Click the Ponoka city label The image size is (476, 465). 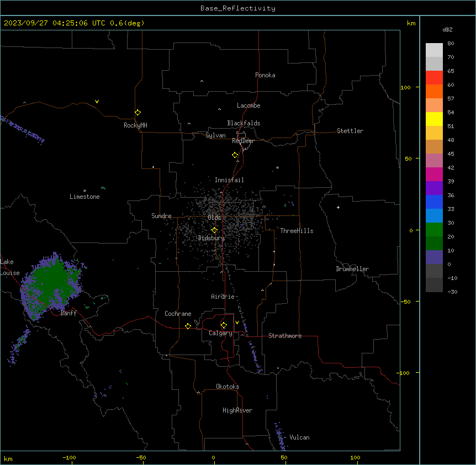point(265,75)
